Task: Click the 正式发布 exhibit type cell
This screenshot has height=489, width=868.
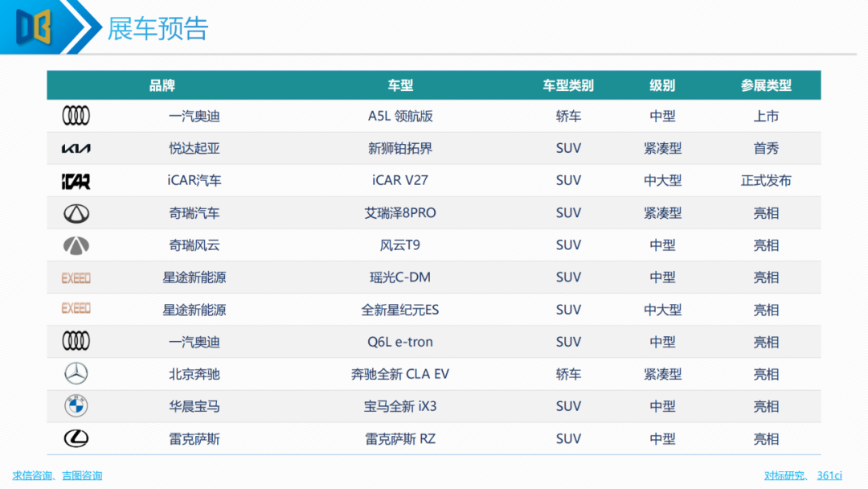Action: click(766, 180)
